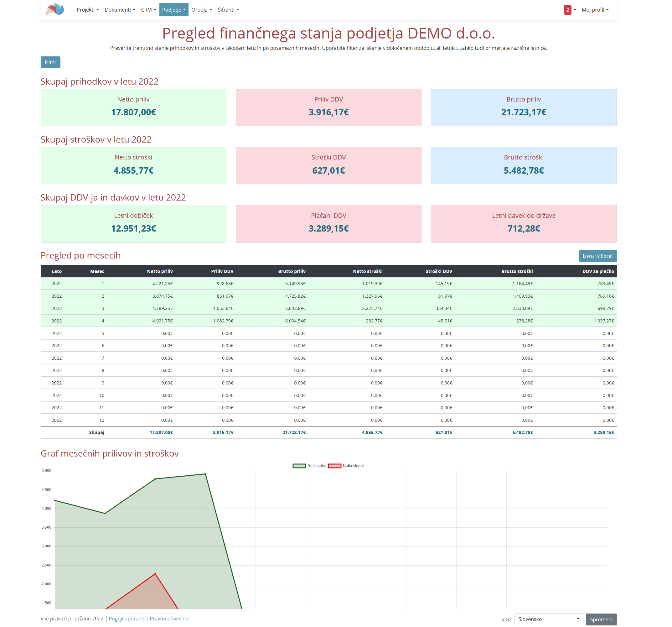Screen dimensions: 672x627
Task: Open the Pogoji uporabe link
Action: point(127,619)
